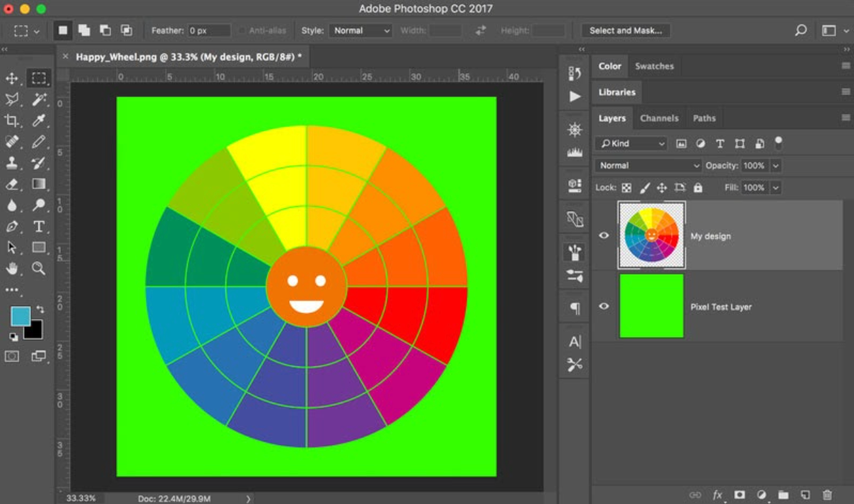854x504 pixels.
Task: Hide the Pixel Test Layer
Action: point(604,306)
